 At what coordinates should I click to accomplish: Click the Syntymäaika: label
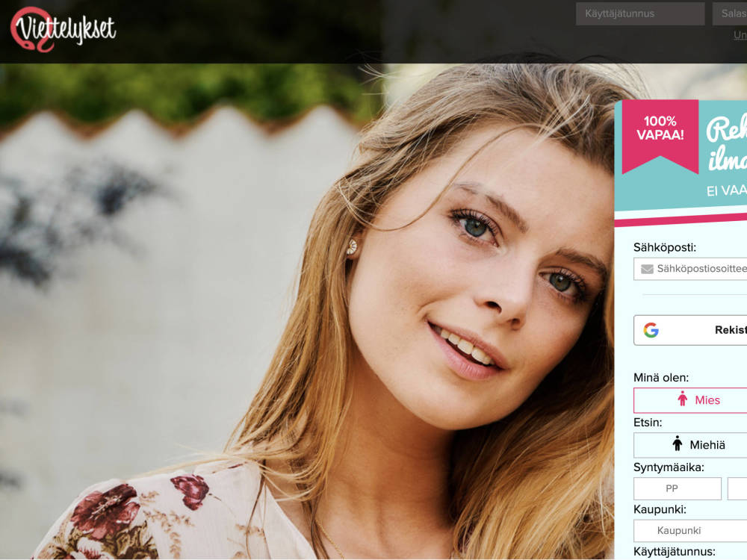[669, 467]
